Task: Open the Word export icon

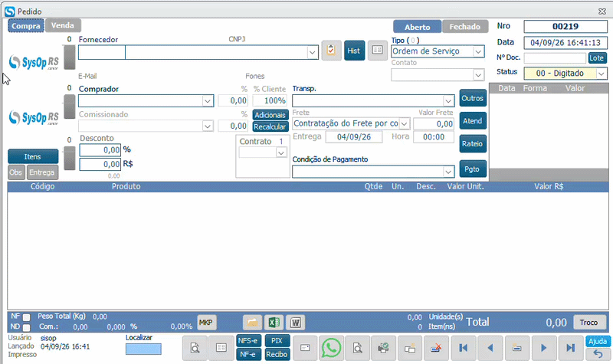Action: tap(296, 323)
